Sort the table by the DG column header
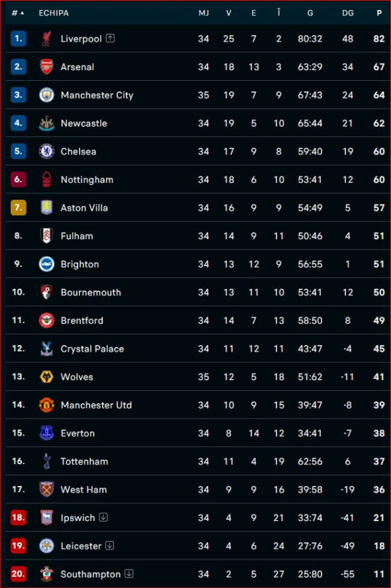Viewport: 391px width, 588px height. pos(347,13)
